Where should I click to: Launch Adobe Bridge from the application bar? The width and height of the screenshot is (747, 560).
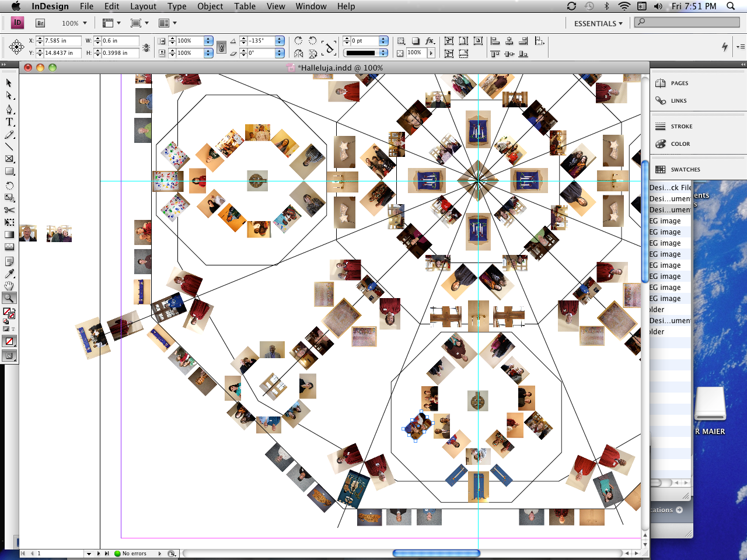(40, 23)
